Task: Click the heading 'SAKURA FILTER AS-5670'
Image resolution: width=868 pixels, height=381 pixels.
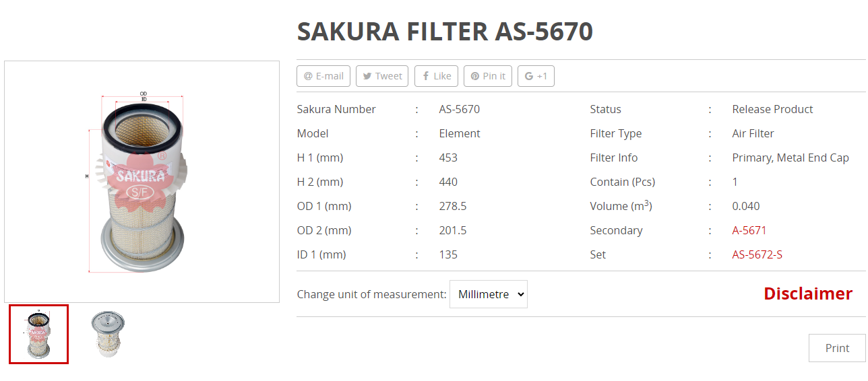Action: click(x=445, y=32)
